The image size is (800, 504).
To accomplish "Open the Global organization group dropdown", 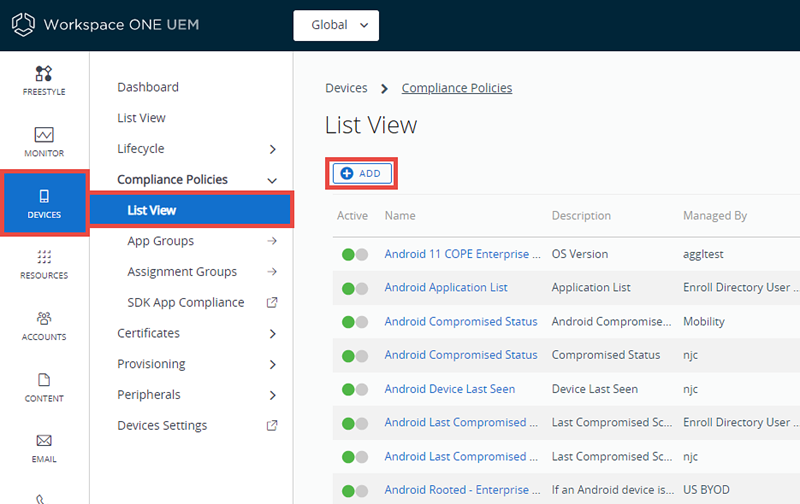I will pos(336,25).
